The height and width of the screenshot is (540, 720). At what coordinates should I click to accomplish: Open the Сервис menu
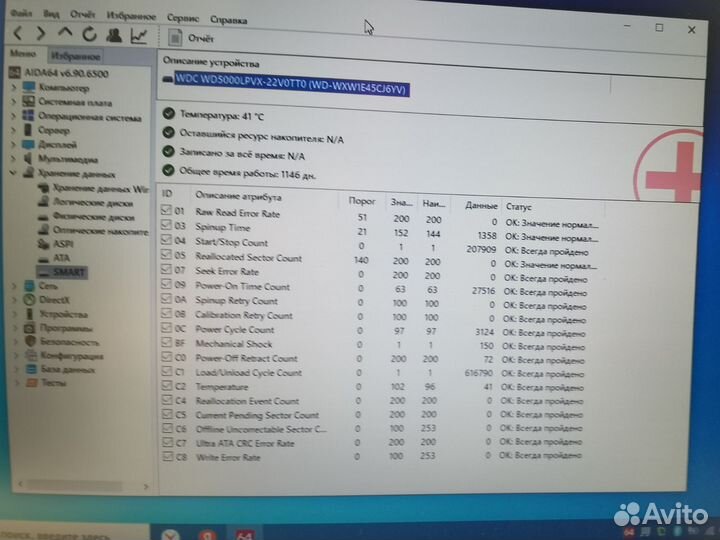(181, 19)
